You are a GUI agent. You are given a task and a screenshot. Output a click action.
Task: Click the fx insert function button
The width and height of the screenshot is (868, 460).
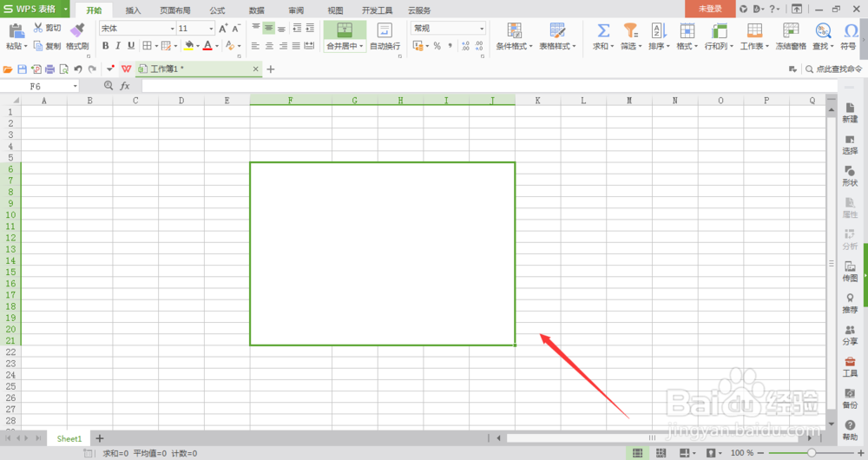point(125,86)
